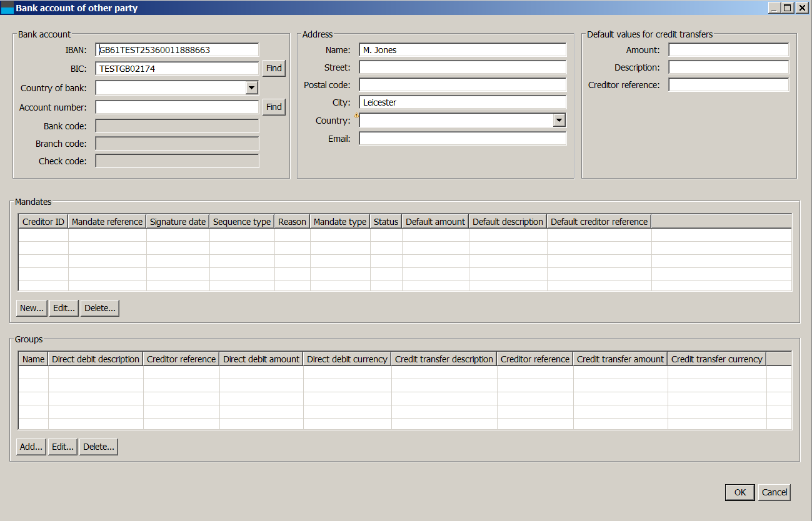This screenshot has width=812, height=521.
Task: Click Credit transfer currency column header
Action: tap(717, 359)
